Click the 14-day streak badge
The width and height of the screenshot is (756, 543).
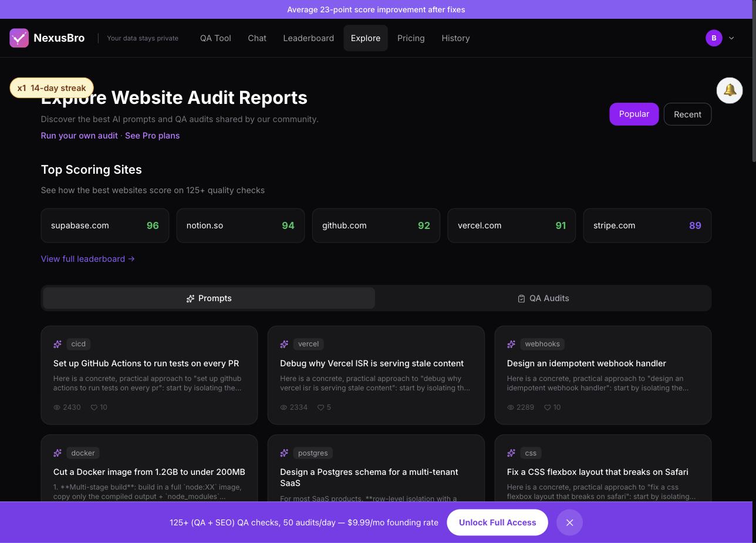pos(52,88)
